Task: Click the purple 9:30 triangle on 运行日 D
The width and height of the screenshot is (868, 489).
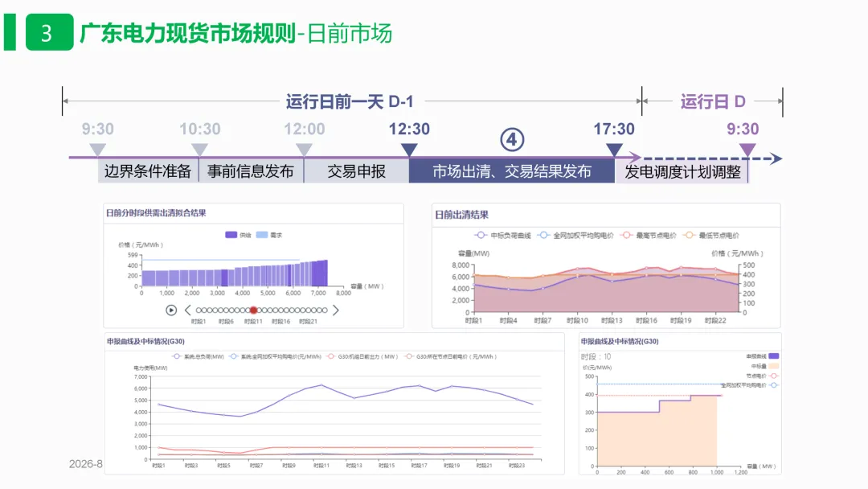Action: click(x=747, y=150)
